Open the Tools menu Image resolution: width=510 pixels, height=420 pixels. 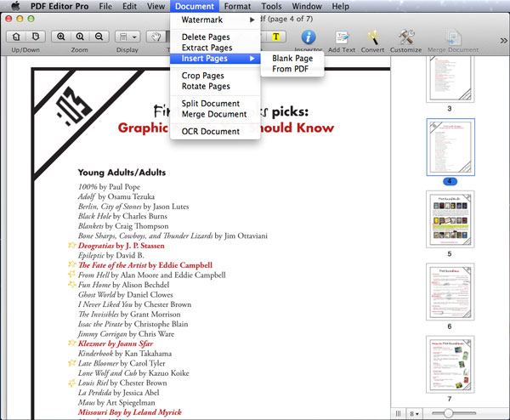pos(272,6)
